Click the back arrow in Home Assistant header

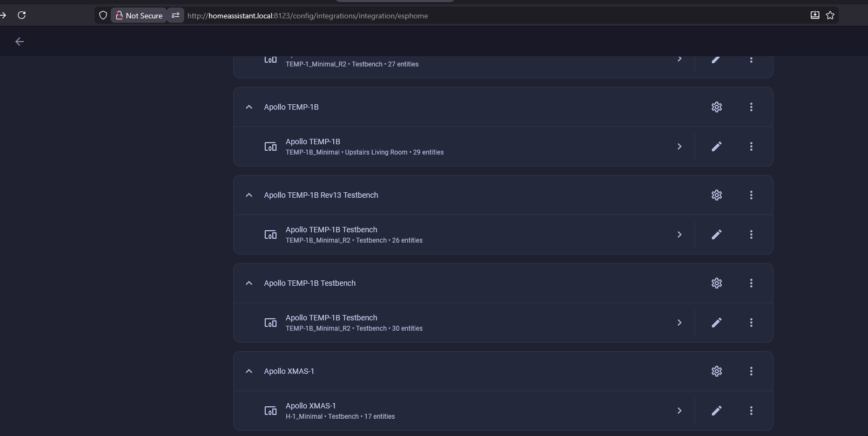pos(19,42)
